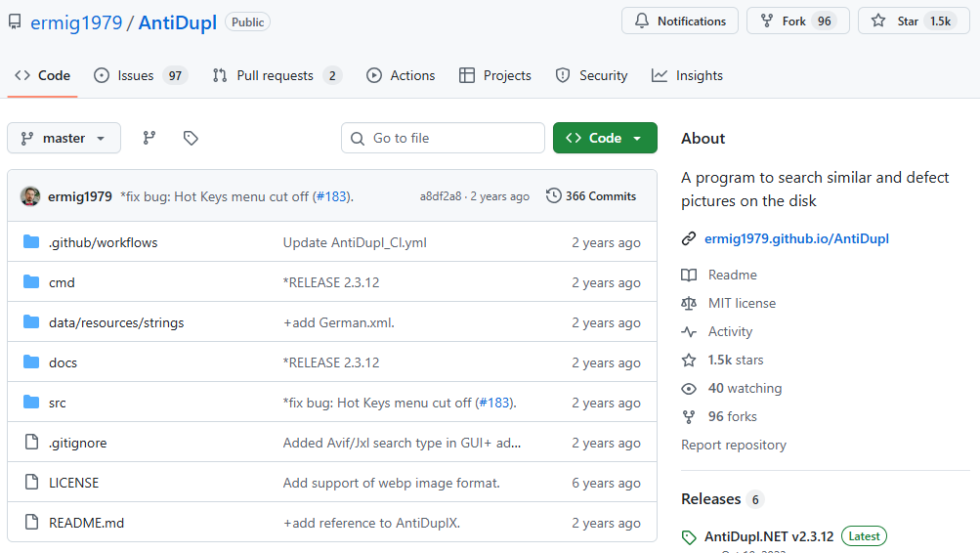Focus the Go to file search field

(x=443, y=138)
